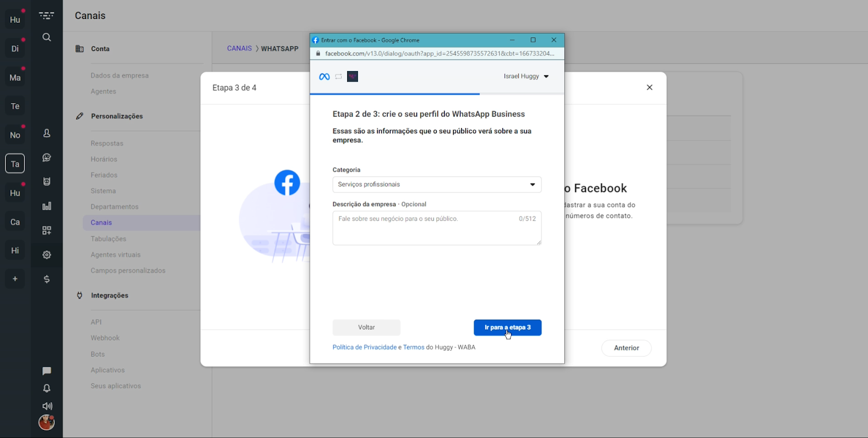Open the settings gear icon
The width and height of the screenshot is (868, 438).
[47, 255]
